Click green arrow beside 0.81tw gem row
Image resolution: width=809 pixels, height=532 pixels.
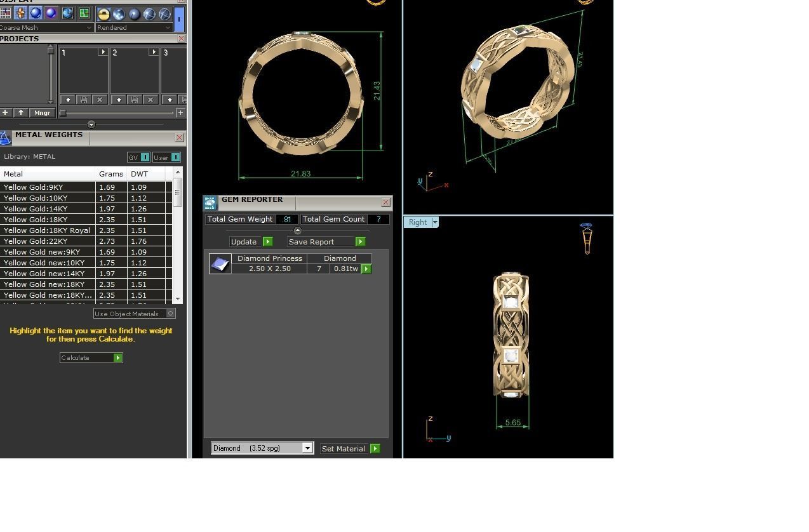366,269
